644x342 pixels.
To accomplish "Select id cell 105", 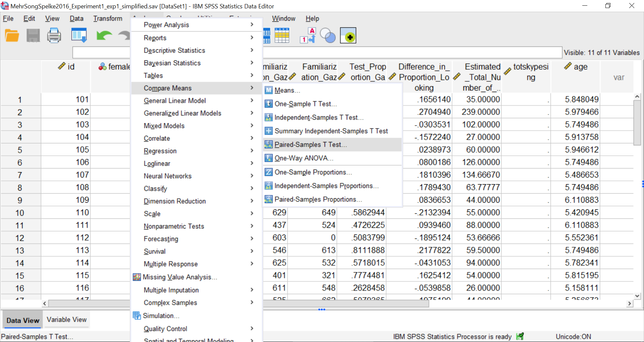I will coord(66,150).
